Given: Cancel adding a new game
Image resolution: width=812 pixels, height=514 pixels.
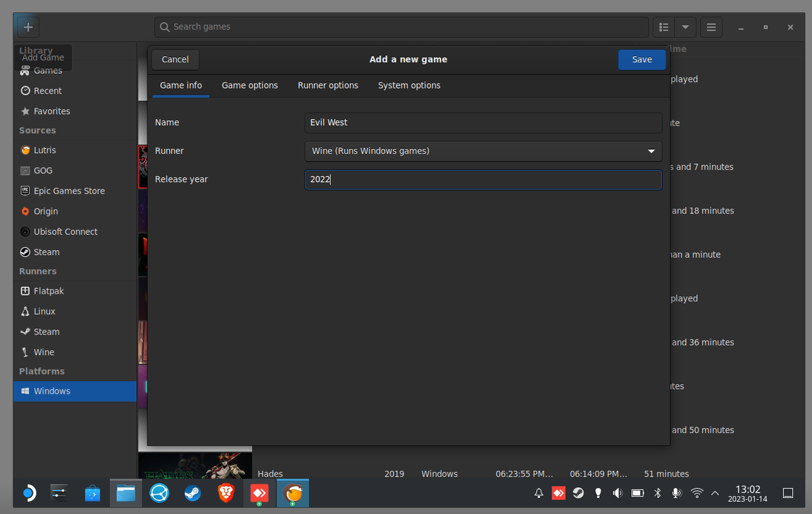Looking at the screenshot, I should [175, 59].
